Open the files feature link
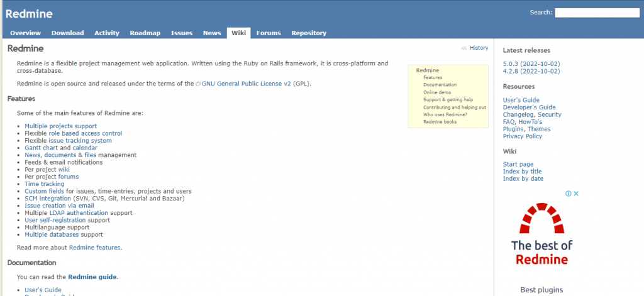The image size is (644, 296). pos(91,155)
